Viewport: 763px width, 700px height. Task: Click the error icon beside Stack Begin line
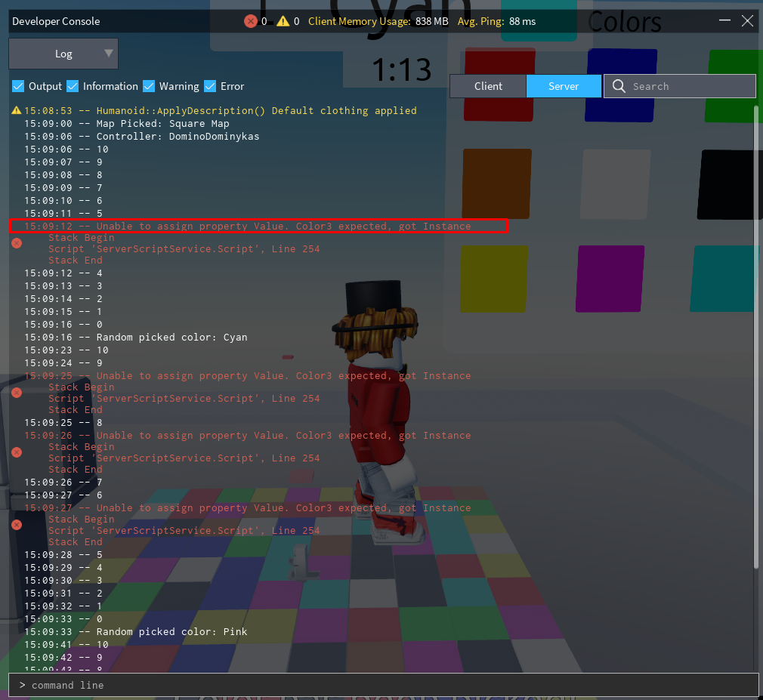click(x=17, y=243)
